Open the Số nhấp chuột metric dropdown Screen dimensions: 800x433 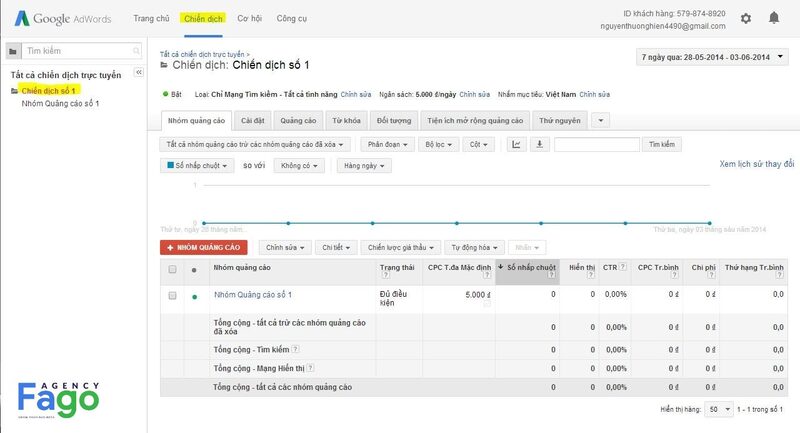(198, 166)
